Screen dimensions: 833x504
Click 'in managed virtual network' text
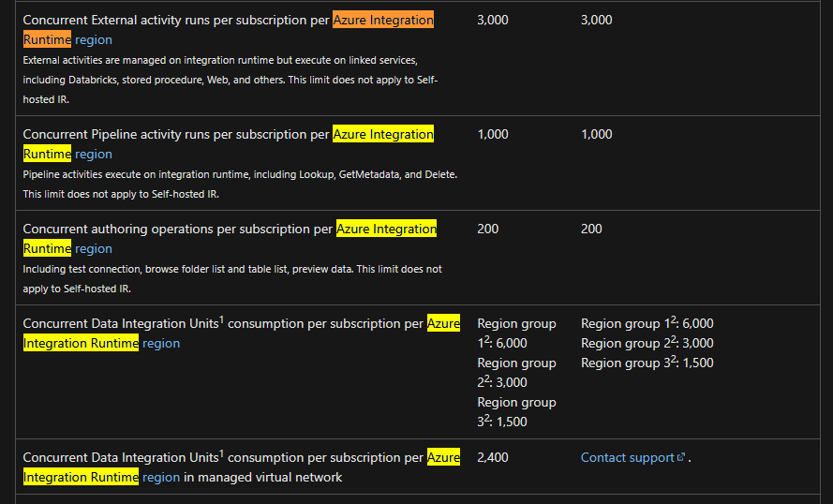263,477
